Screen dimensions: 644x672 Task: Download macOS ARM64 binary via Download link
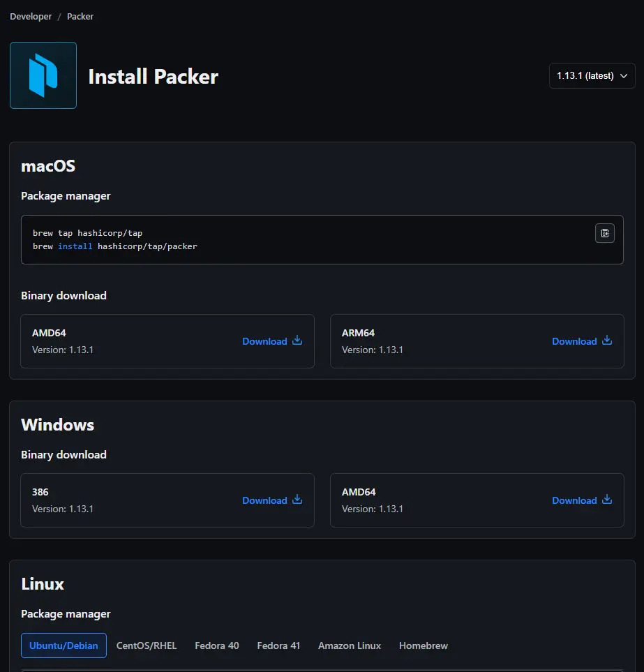tap(575, 341)
